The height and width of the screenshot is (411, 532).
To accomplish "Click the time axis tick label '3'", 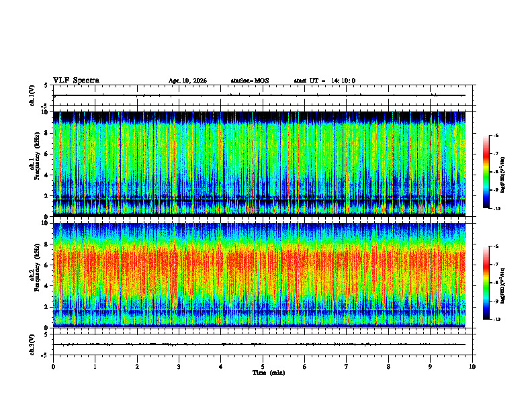I will (179, 367).
